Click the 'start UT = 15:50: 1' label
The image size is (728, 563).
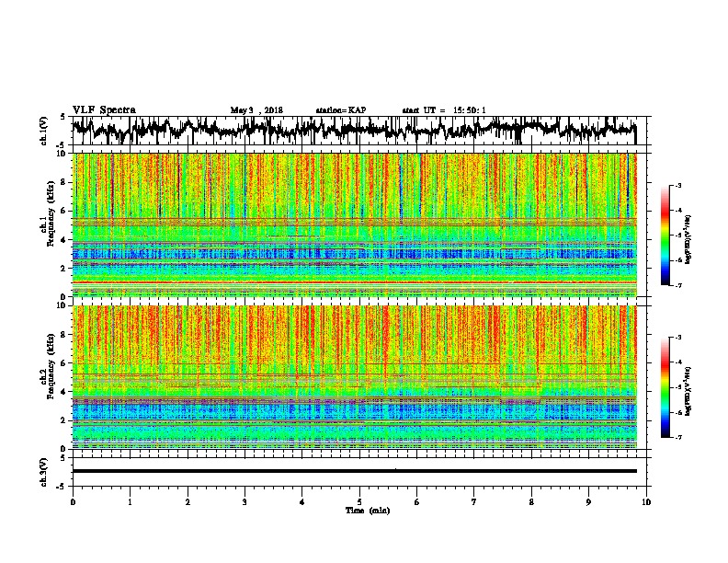tap(444, 110)
